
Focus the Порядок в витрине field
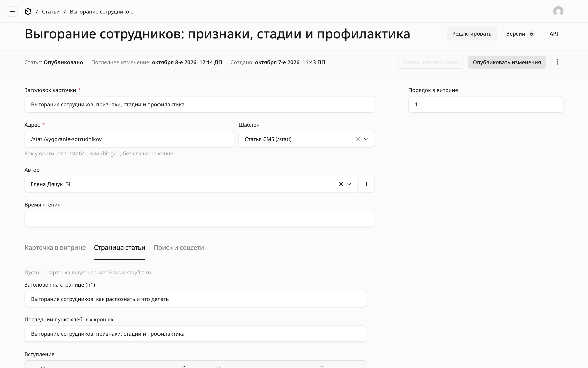pos(486,104)
